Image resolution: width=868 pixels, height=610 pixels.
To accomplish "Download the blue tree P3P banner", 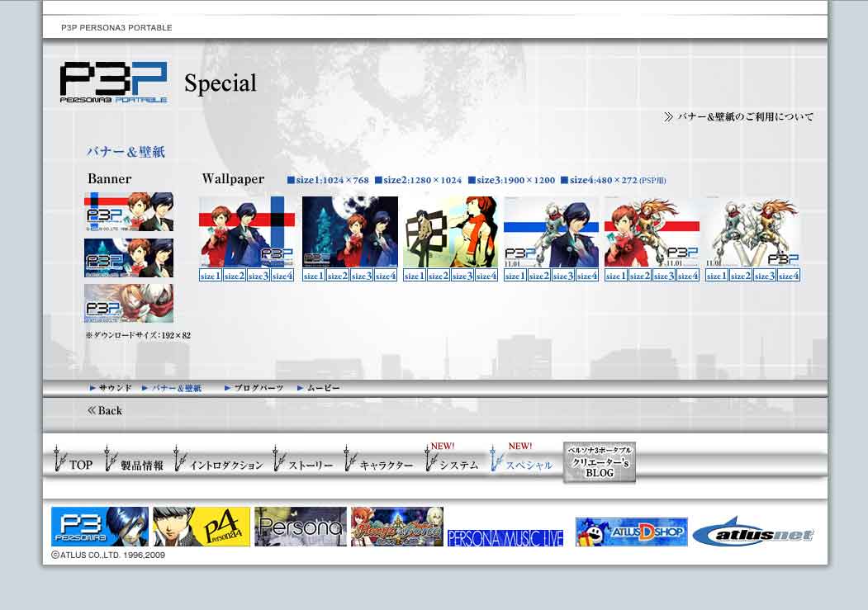I will [x=129, y=258].
